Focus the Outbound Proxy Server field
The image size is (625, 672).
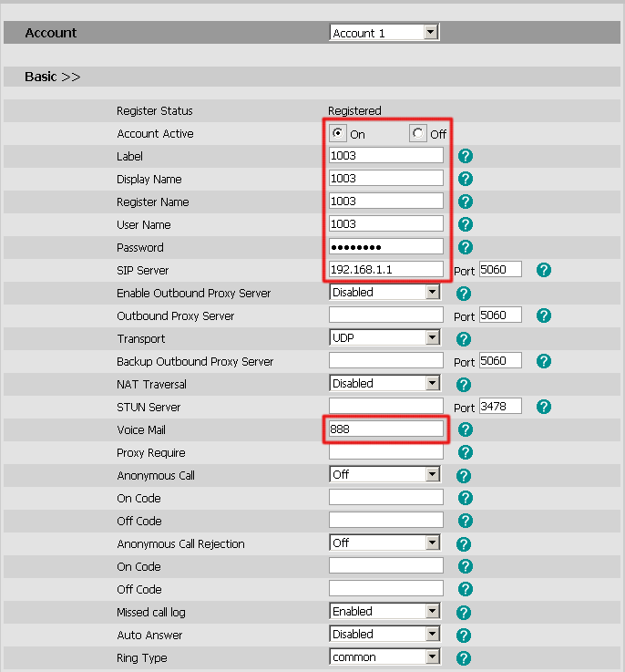[386, 315]
